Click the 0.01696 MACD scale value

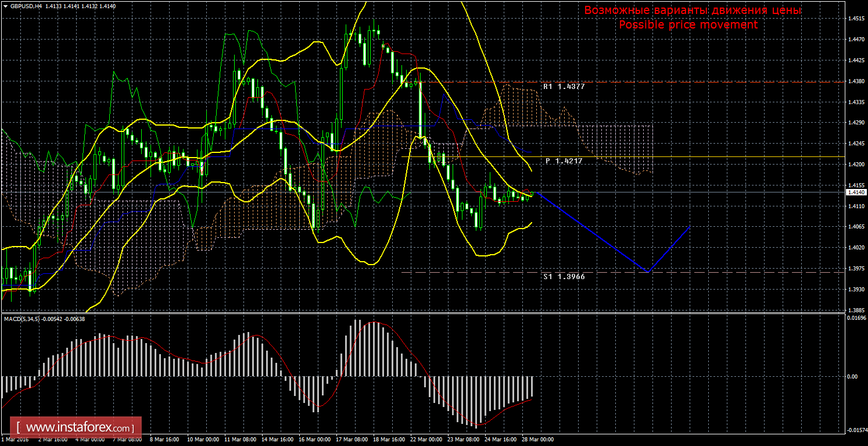(856, 319)
